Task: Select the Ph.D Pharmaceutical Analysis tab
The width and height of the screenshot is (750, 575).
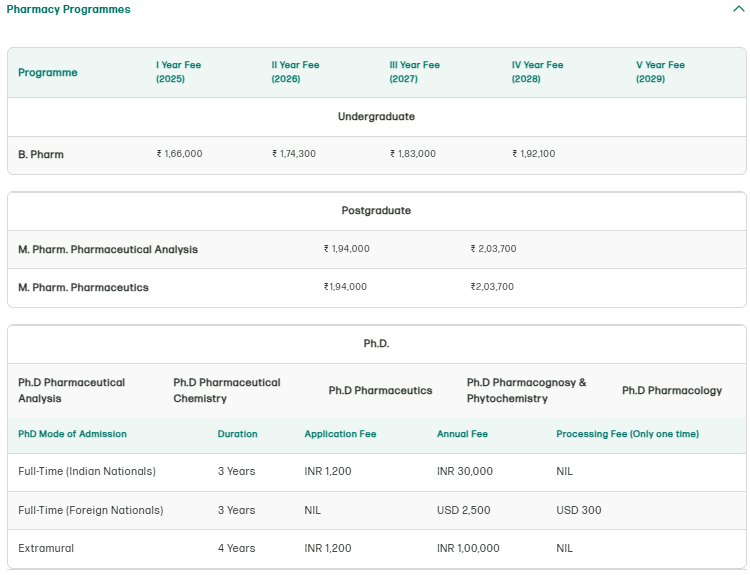Action: click(x=72, y=390)
